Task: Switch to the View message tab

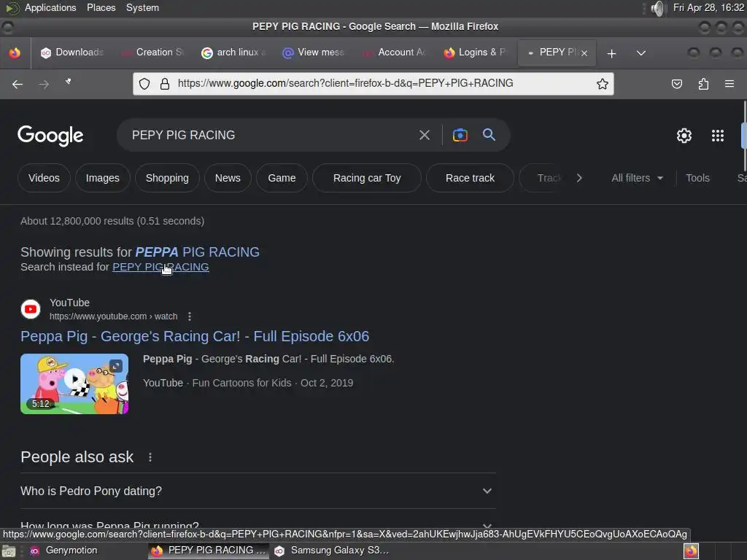Action: pyautogui.click(x=314, y=52)
